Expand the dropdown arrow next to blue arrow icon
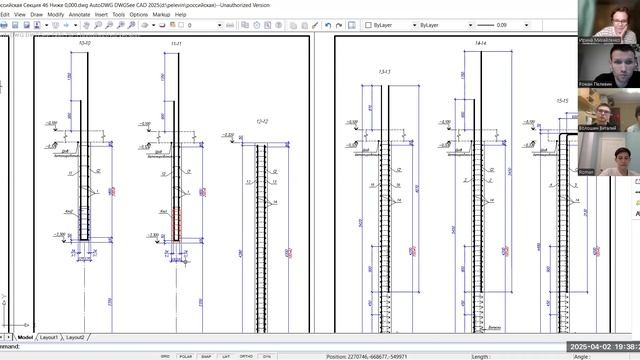The image size is (640, 360). click(x=76, y=25)
